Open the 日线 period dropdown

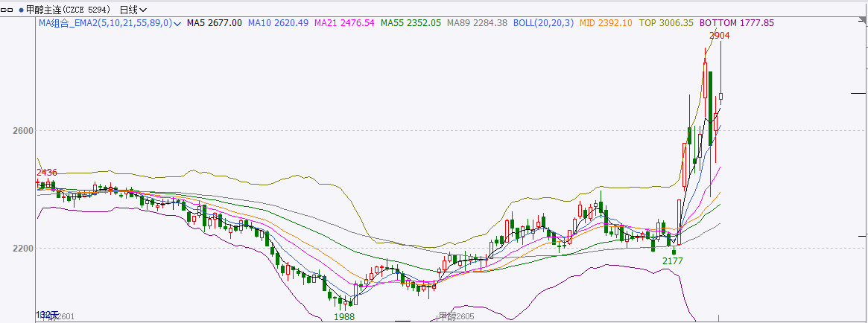click(133, 10)
